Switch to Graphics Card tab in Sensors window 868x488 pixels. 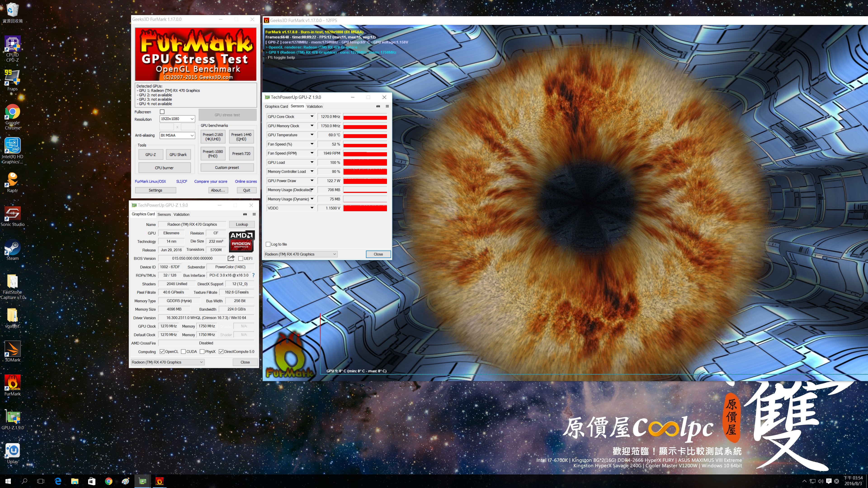tap(276, 106)
